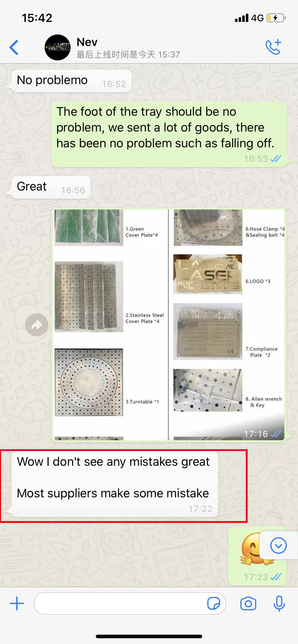Tap contact name Nev in header
This screenshot has width=298, height=644.
point(87,42)
